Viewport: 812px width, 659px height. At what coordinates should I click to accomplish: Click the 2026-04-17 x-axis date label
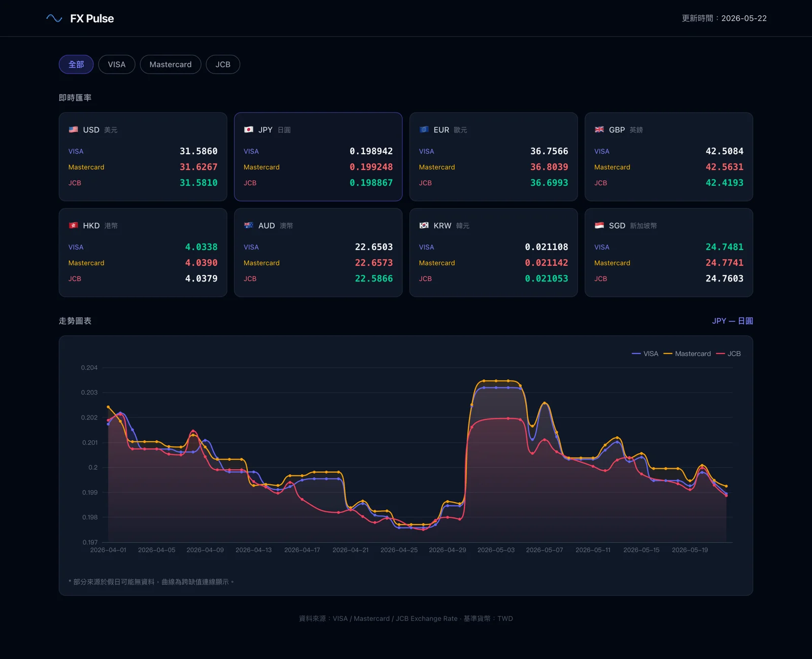(302, 550)
